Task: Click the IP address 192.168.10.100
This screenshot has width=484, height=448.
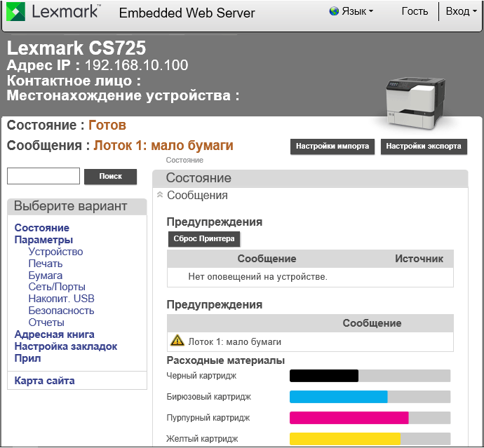Action: (x=137, y=65)
